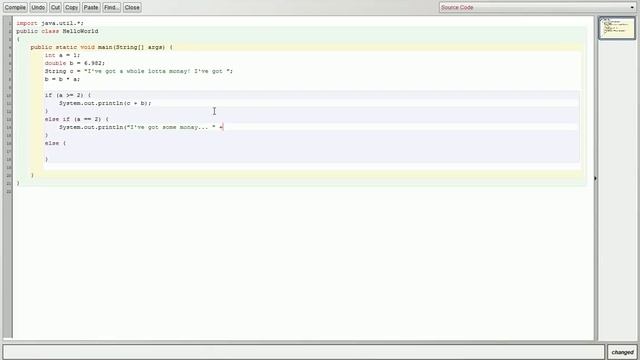The height and width of the screenshot is (360, 640).
Task: Click the bottom message bar
Action: click(303, 352)
